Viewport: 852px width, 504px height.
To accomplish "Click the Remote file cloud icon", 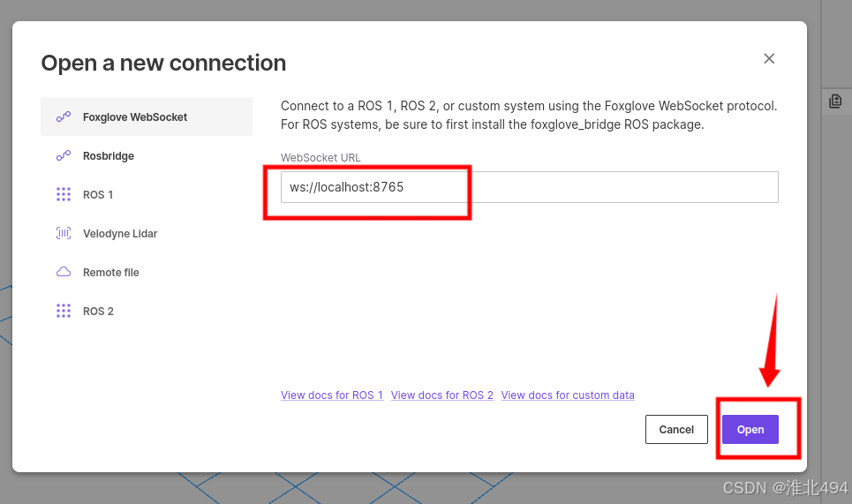I will coord(64,272).
